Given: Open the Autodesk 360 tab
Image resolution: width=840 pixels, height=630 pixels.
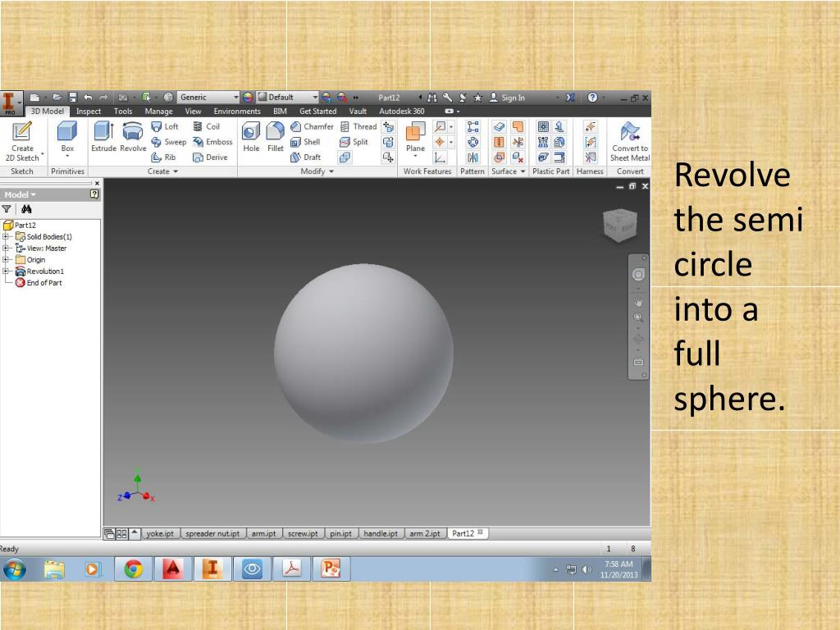Looking at the screenshot, I should pyautogui.click(x=402, y=112).
